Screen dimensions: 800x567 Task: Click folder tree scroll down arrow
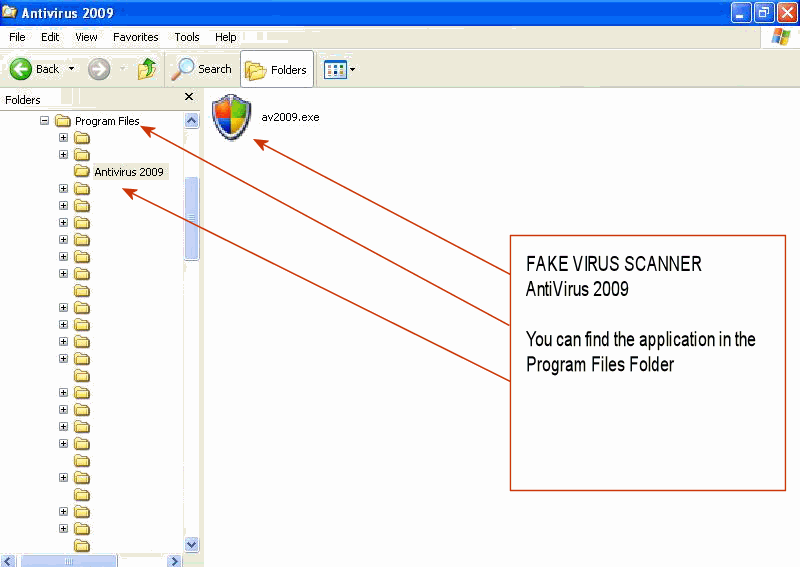point(192,544)
